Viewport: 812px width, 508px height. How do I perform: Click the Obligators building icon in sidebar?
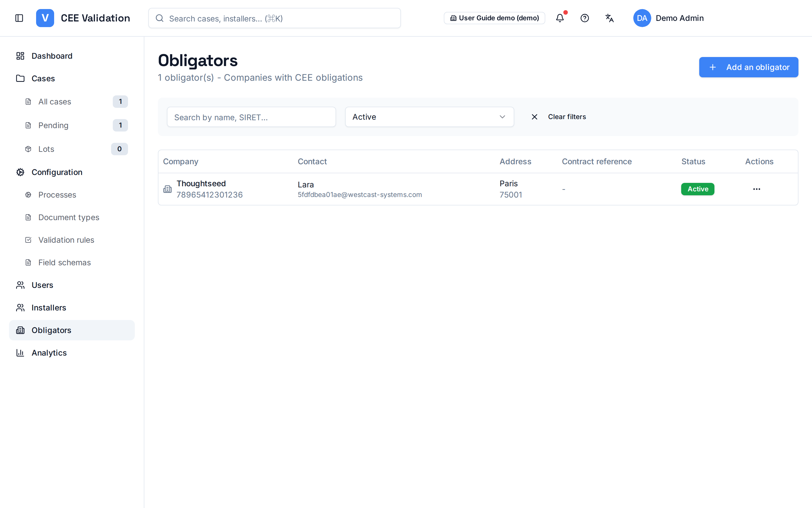[x=21, y=330]
